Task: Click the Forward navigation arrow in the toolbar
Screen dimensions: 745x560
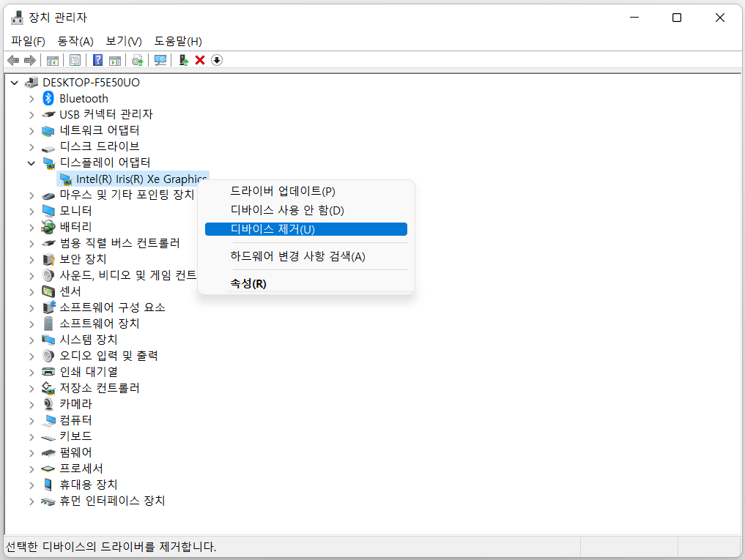Action: click(30, 60)
